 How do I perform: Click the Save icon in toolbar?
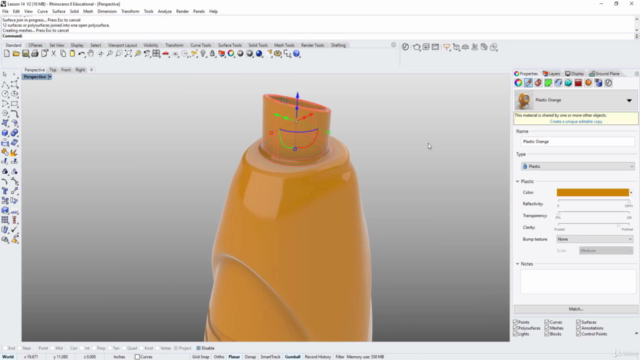pos(25,53)
